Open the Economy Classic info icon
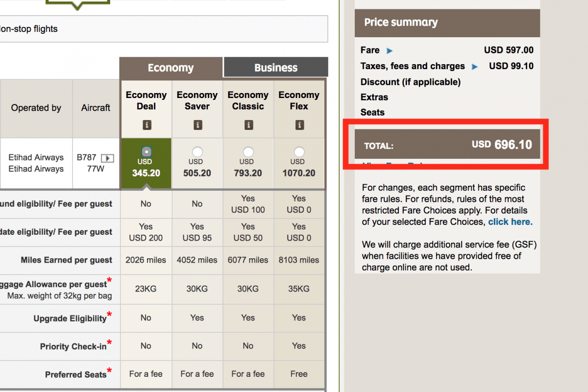 click(x=248, y=125)
